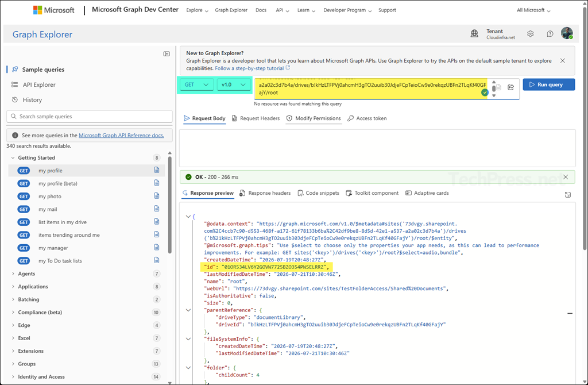Image resolution: width=588 pixels, height=385 pixels.
Task: Switch to the Request Headers tab
Action: pyautogui.click(x=256, y=118)
